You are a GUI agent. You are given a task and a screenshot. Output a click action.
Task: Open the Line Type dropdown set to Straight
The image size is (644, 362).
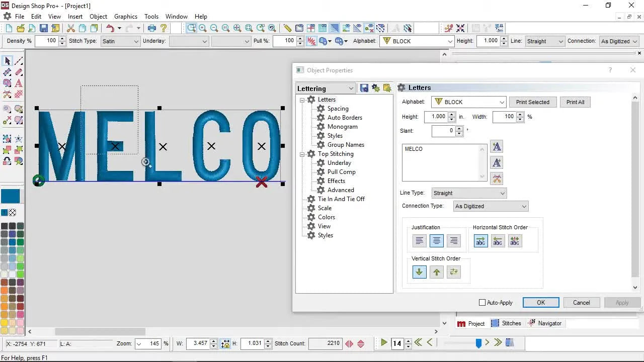click(x=468, y=193)
